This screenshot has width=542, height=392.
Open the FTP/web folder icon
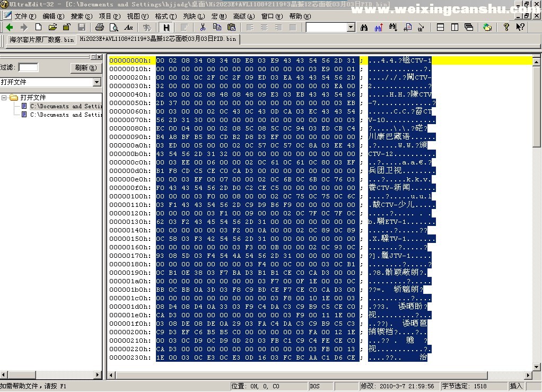[x=487, y=27]
